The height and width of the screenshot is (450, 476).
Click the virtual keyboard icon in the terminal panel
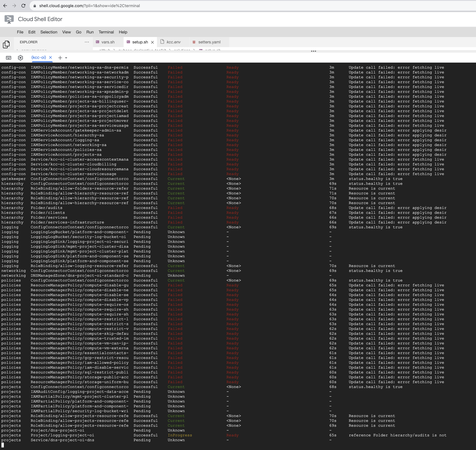8,58
